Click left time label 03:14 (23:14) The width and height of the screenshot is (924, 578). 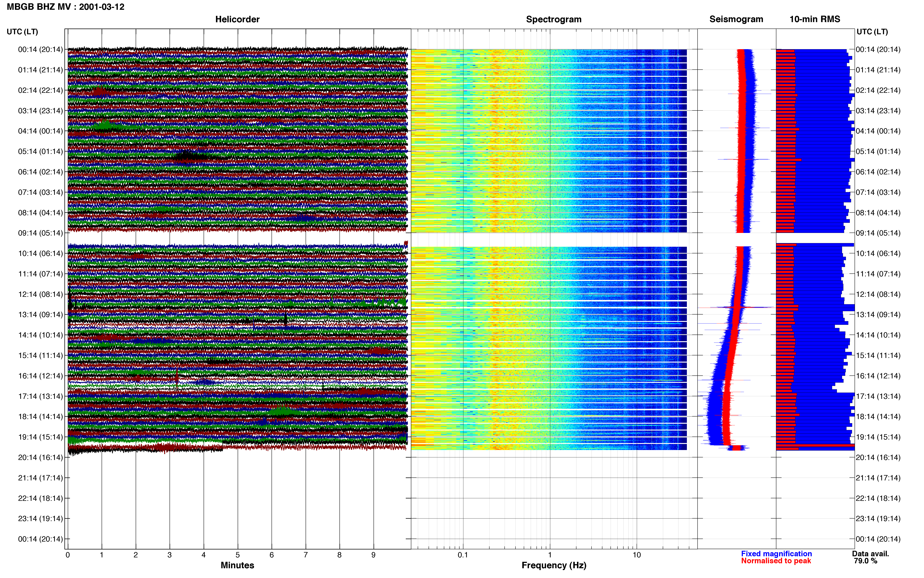click(41, 111)
